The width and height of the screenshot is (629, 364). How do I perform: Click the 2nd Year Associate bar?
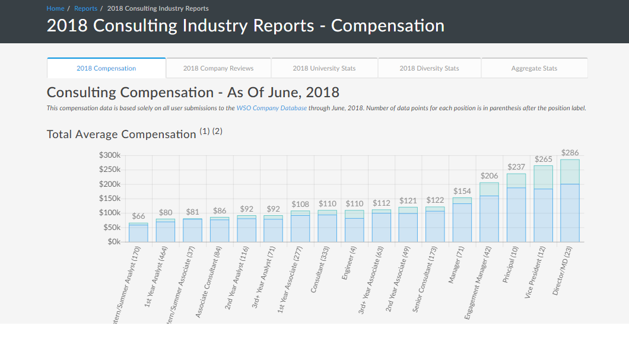408,227
